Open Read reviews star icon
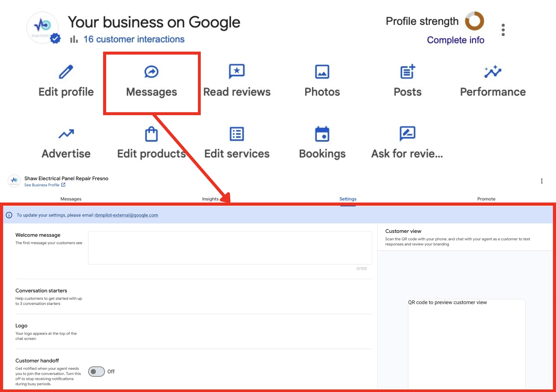556x392 pixels. tap(237, 71)
